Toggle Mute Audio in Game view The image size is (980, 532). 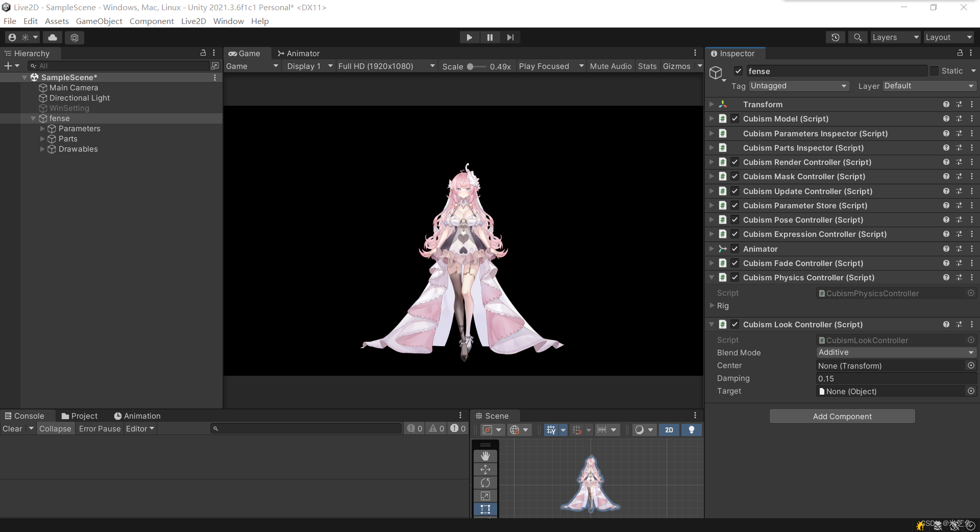coord(610,66)
